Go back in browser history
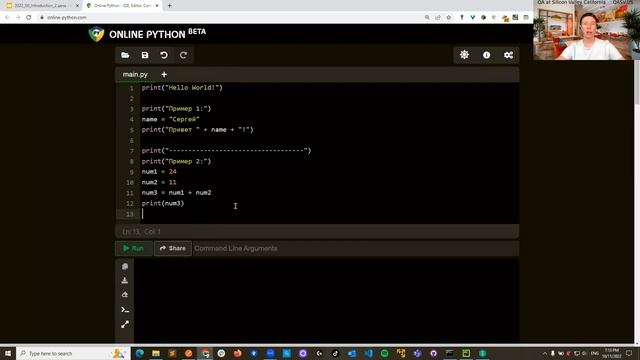This screenshot has width=640, height=360. (x=7, y=18)
